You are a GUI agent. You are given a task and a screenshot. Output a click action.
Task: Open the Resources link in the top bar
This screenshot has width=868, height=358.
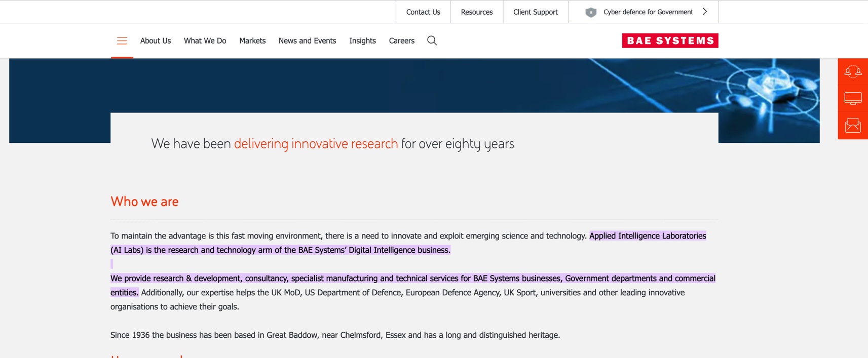477,12
